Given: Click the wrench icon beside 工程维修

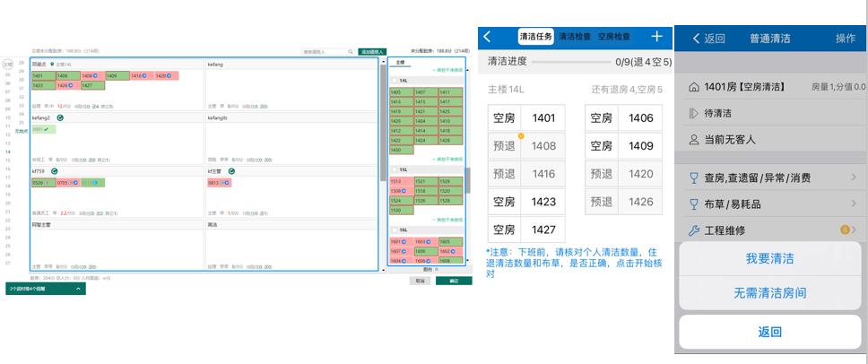Looking at the screenshot, I should pos(693,231).
